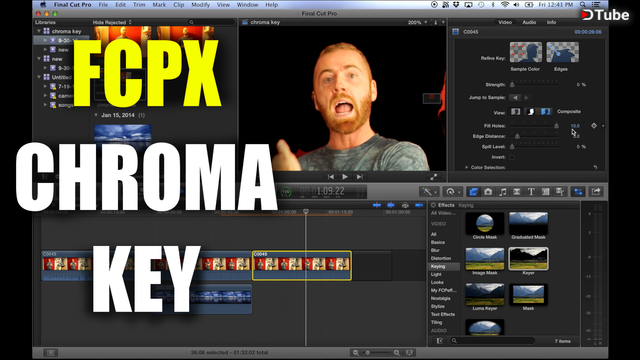
Task: Add keyframe for Fill Holes
Action: 594,126
